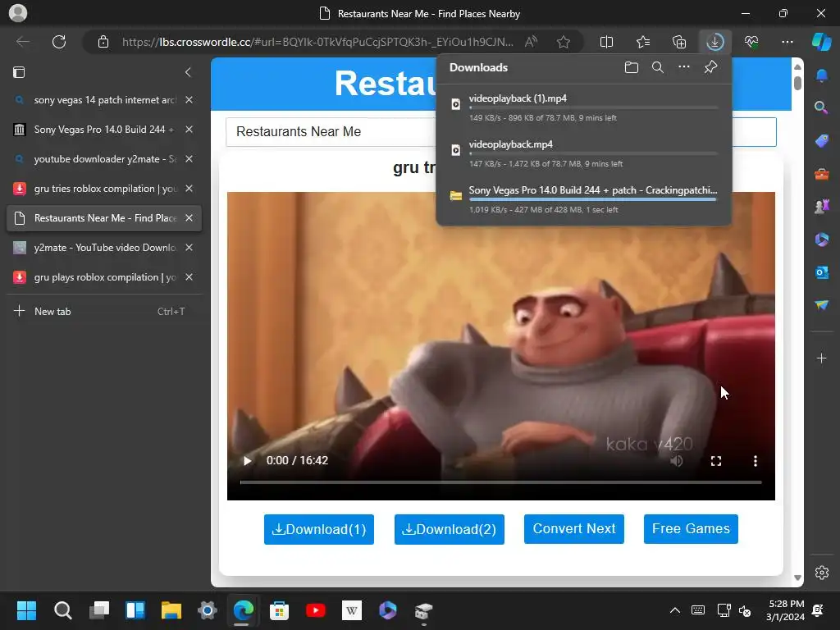Toggle the Downloads toolbar button
The width and height of the screenshot is (840, 630).
715,42
